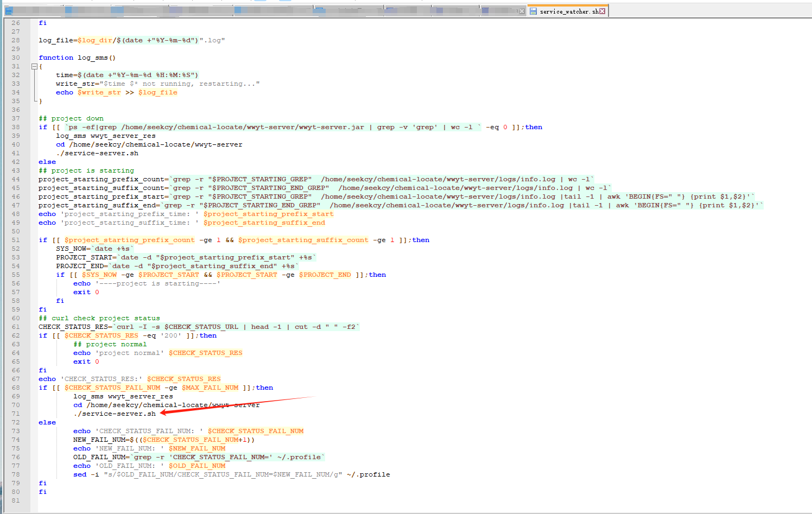
Task: Click the '$OLD_FAIL_NUM' variable on line 77
Action: tap(197, 466)
